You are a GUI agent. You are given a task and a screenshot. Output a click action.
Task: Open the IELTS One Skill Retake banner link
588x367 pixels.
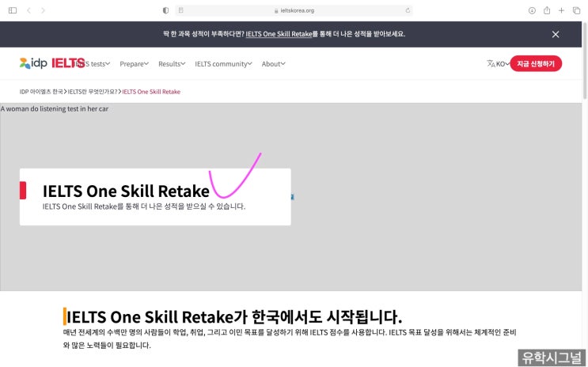click(279, 34)
